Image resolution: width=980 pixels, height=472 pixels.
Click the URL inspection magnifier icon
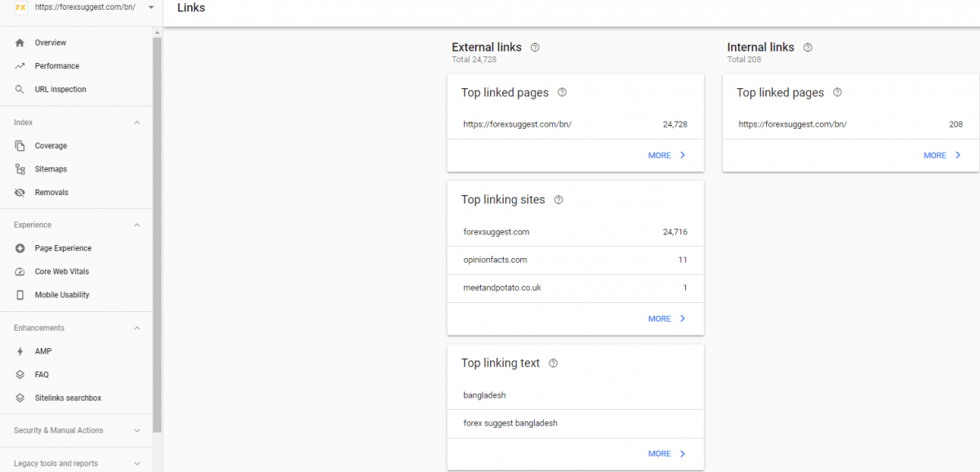click(x=20, y=90)
